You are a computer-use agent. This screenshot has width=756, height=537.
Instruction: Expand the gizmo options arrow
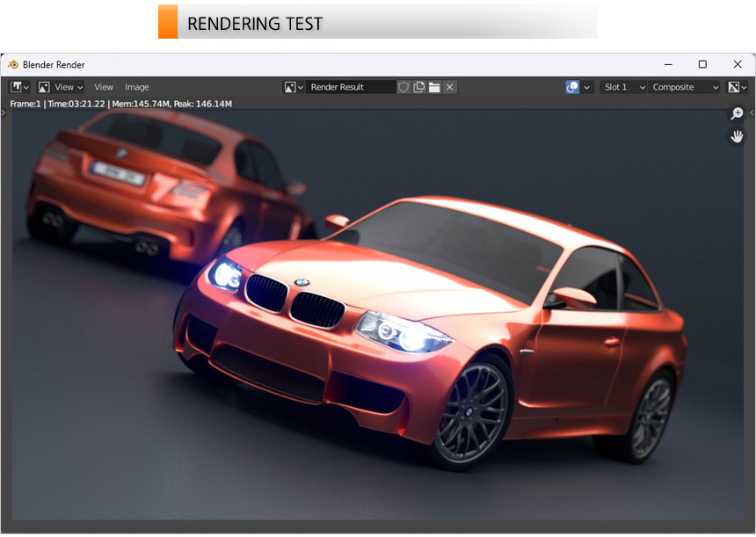click(587, 87)
